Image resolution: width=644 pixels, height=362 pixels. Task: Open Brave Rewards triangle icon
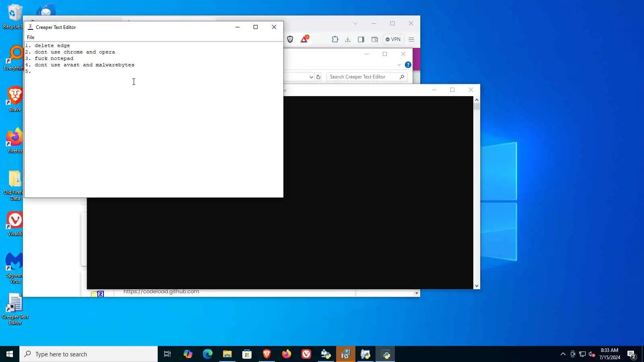click(x=304, y=39)
